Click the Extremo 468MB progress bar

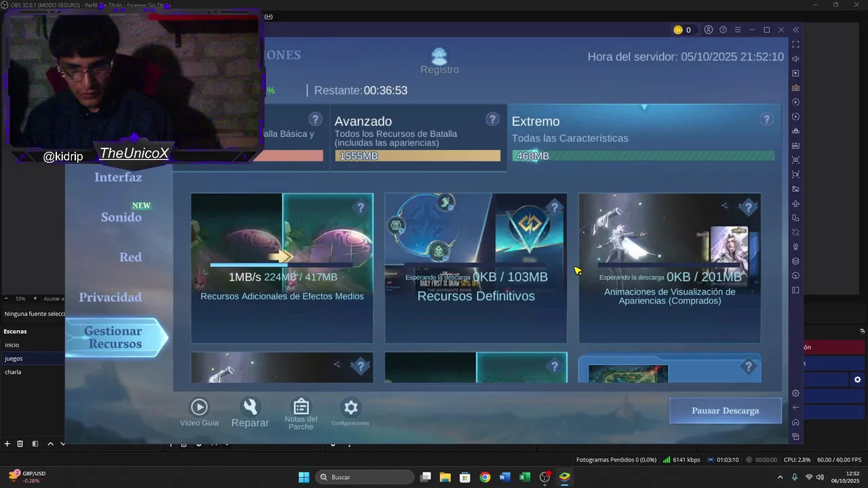(643, 156)
